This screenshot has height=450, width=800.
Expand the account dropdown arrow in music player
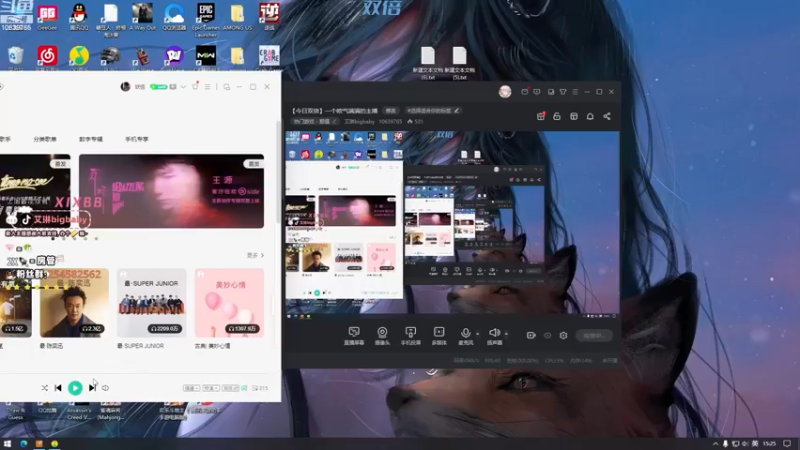[183, 87]
